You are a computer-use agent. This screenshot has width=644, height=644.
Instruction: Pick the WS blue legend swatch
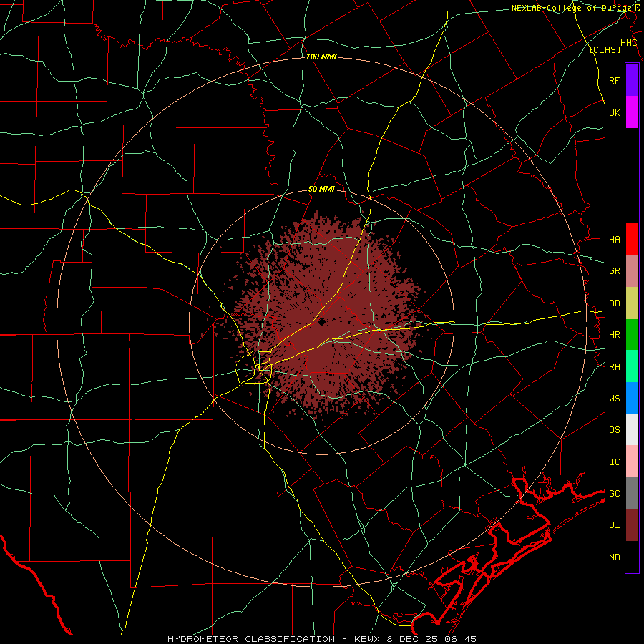tap(632, 398)
